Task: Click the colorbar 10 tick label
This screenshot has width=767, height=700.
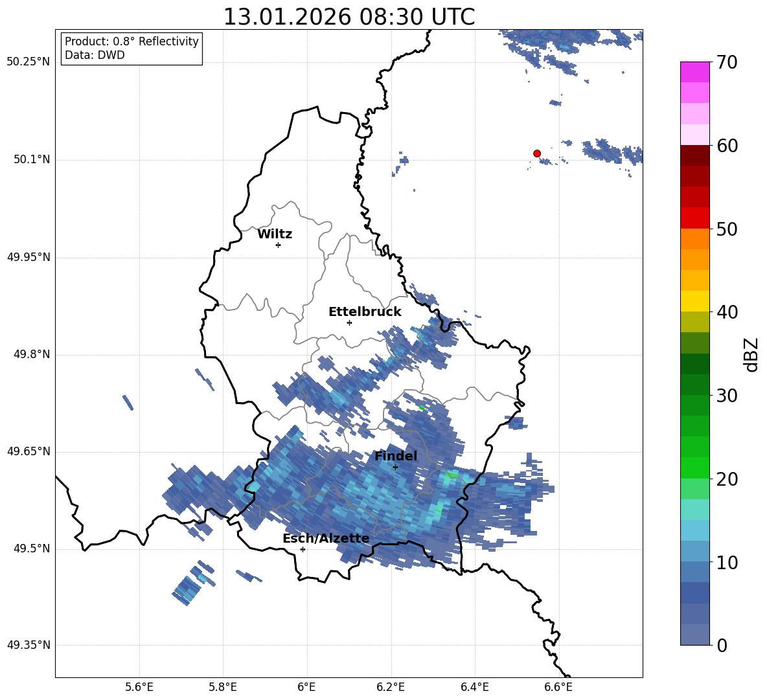Action: 727,562
